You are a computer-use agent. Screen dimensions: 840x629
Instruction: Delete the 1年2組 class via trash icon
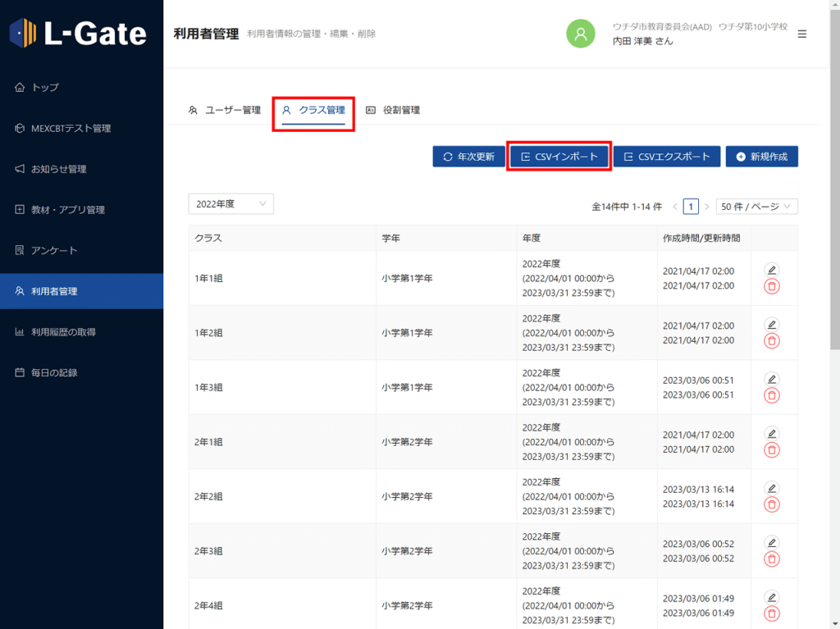tap(771, 340)
